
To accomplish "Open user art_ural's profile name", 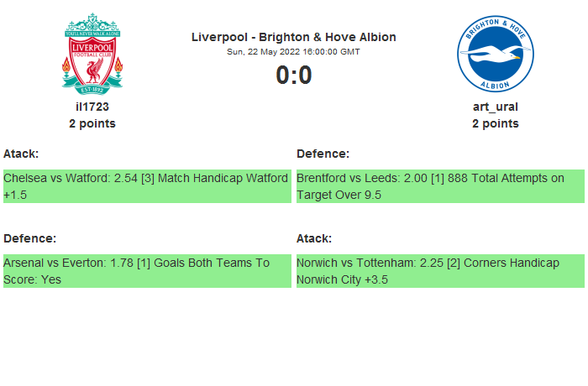I will click(495, 107).
